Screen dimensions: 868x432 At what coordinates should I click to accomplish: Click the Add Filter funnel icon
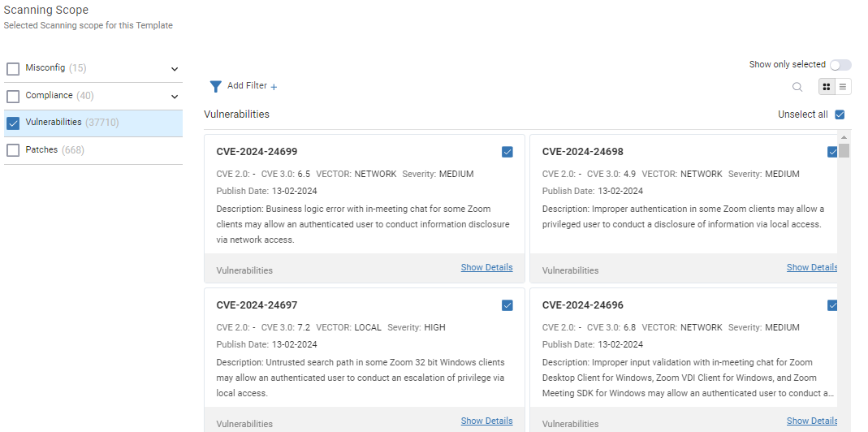(216, 86)
